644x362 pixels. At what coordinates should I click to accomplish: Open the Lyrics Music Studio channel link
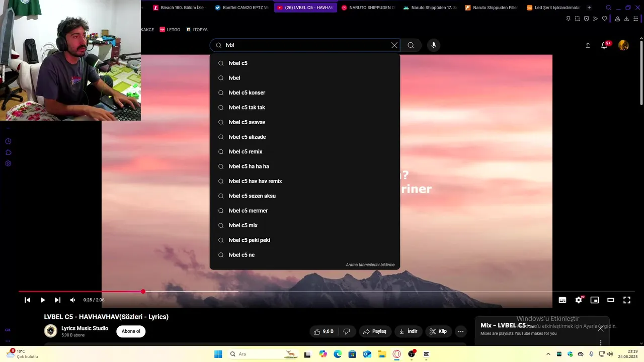(85, 328)
